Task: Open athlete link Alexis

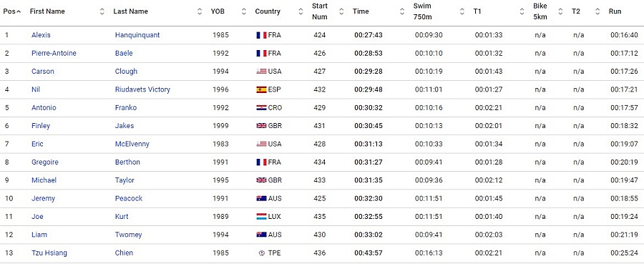Action: [x=41, y=35]
